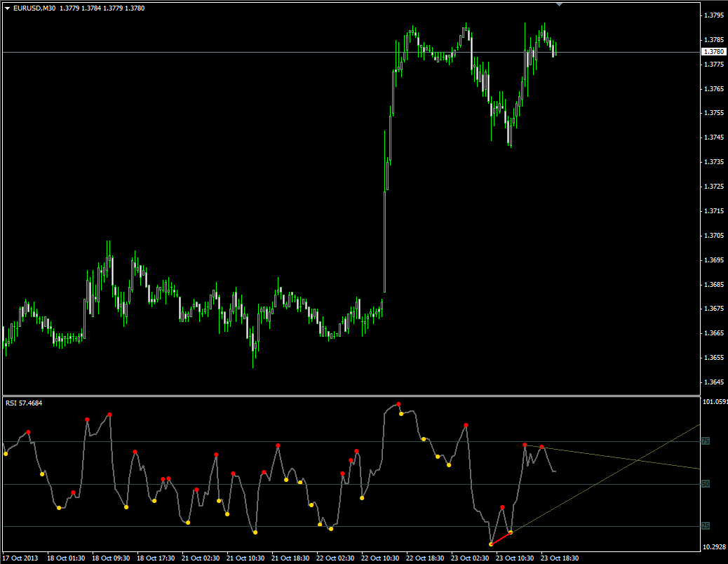Image resolution: width=728 pixels, height=564 pixels.
Task: Click the 17 Oct 2013 time label
Action: click(20, 558)
